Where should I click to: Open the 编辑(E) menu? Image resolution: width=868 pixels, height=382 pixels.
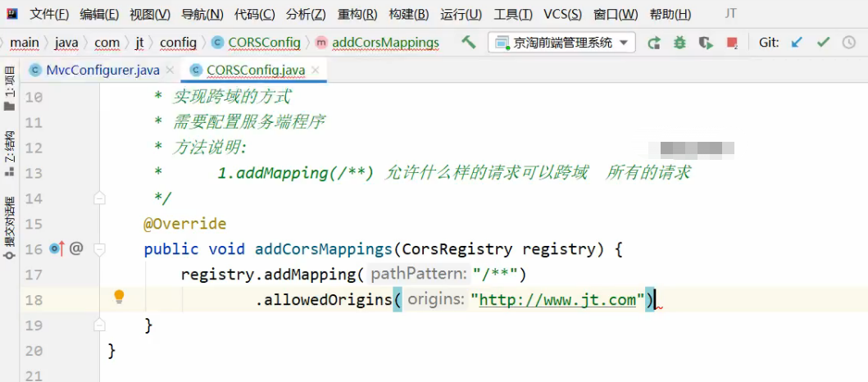pyautogui.click(x=99, y=15)
